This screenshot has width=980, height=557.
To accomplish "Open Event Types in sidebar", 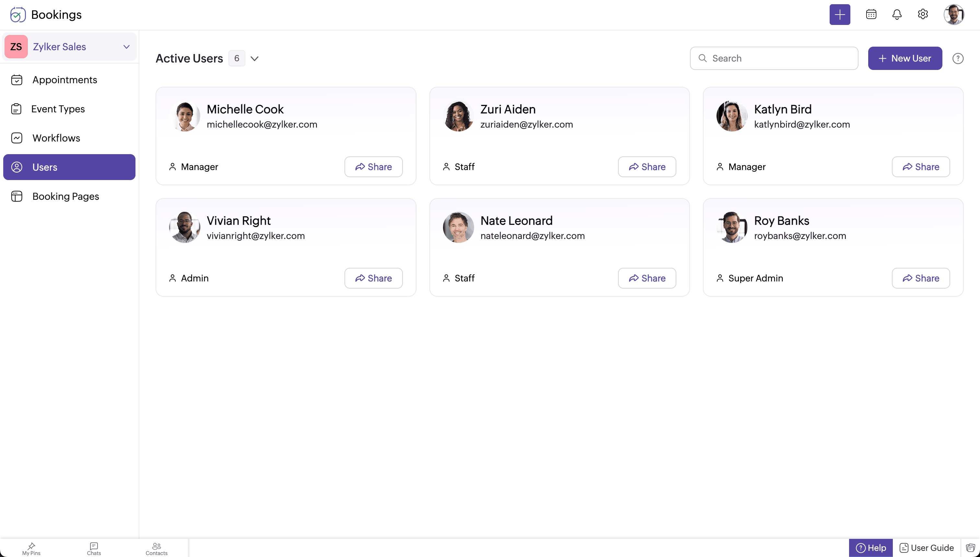I will pos(58,109).
